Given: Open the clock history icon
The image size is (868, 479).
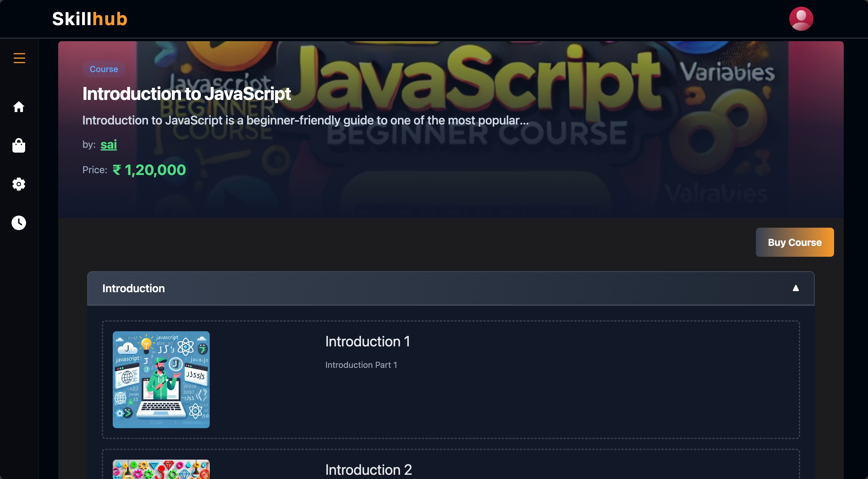Looking at the screenshot, I should (x=19, y=223).
